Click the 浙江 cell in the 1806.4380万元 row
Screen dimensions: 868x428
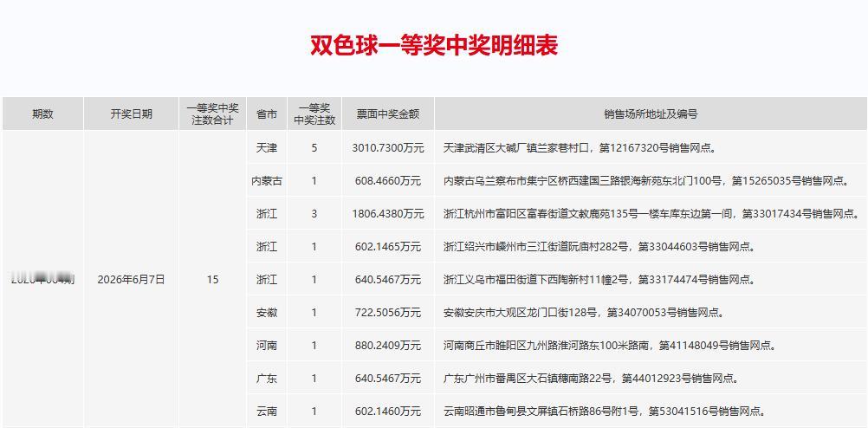[x=267, y=214]
